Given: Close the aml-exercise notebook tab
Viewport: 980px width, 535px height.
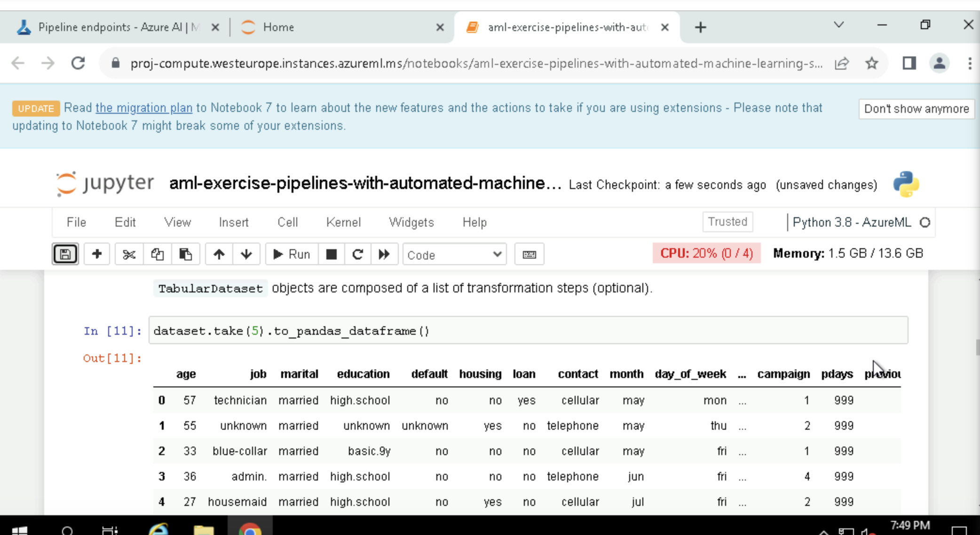Looking at the screenshot, I should (664, 27).
